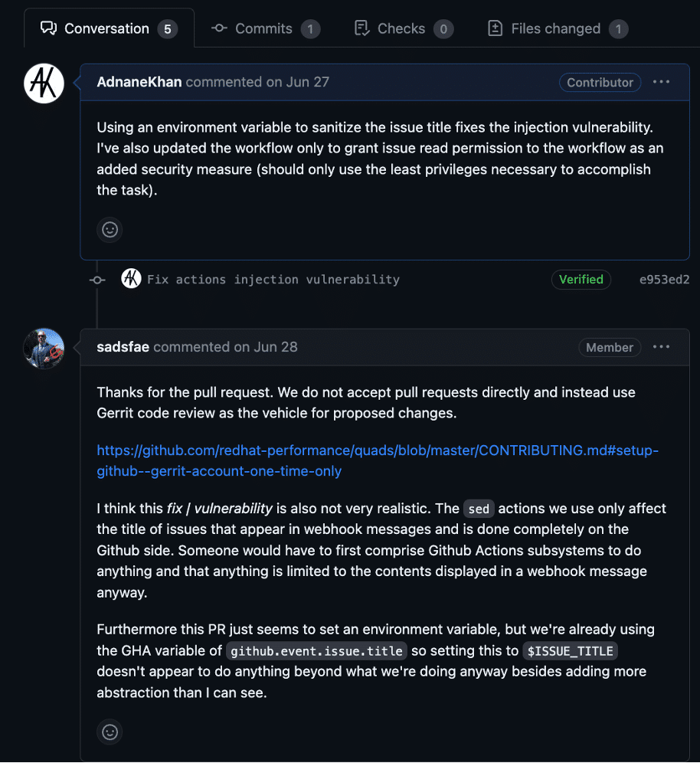Open the options menu on sadsfae's comment
Image resolution: width=700 pixels, height=763 pixels.
[661, 346]
